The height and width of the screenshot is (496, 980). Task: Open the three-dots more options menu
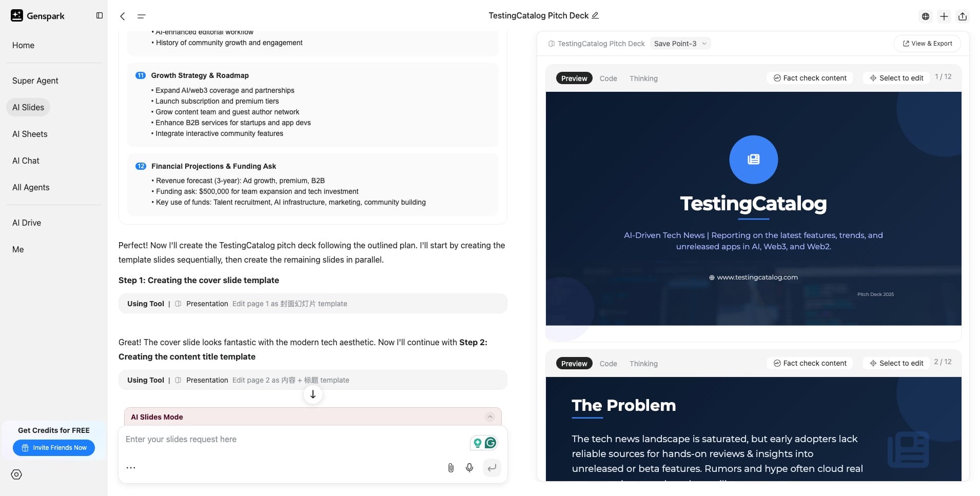pos(131,468)
